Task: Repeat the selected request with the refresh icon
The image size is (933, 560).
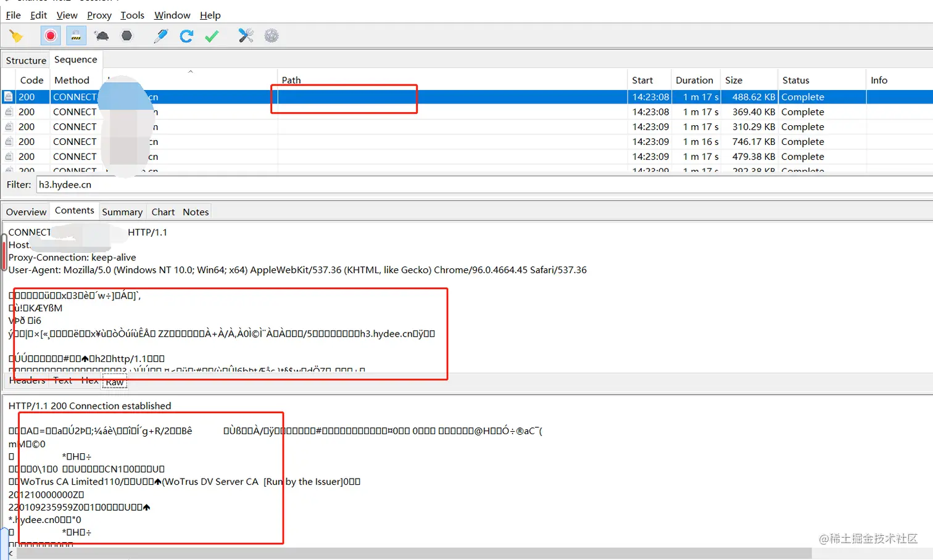Action: tap(186, 36)
